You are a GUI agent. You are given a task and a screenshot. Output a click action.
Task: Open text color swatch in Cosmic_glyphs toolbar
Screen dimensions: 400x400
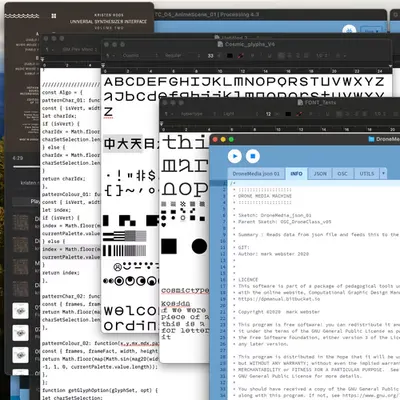[x=230, y=56]
